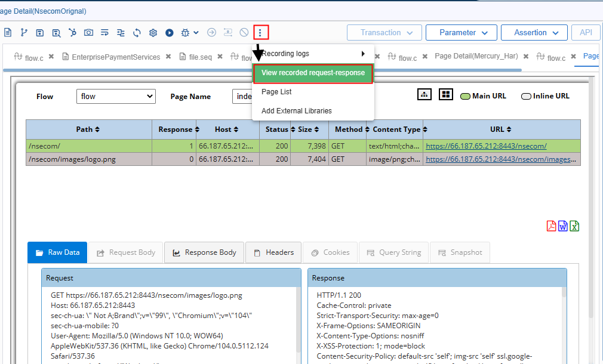
Task: Click the 7,398 size cell
Action: coord(310,146)
